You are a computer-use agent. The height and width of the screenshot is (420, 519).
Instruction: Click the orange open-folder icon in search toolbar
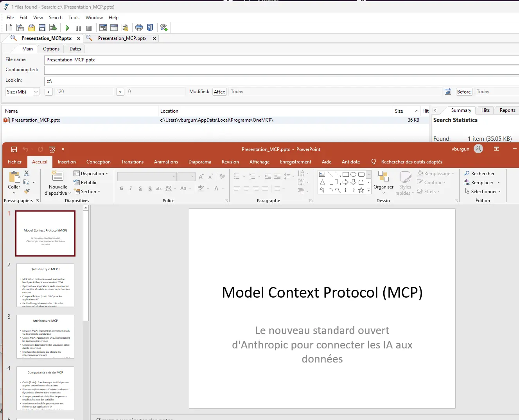click(x=31, y=28)
